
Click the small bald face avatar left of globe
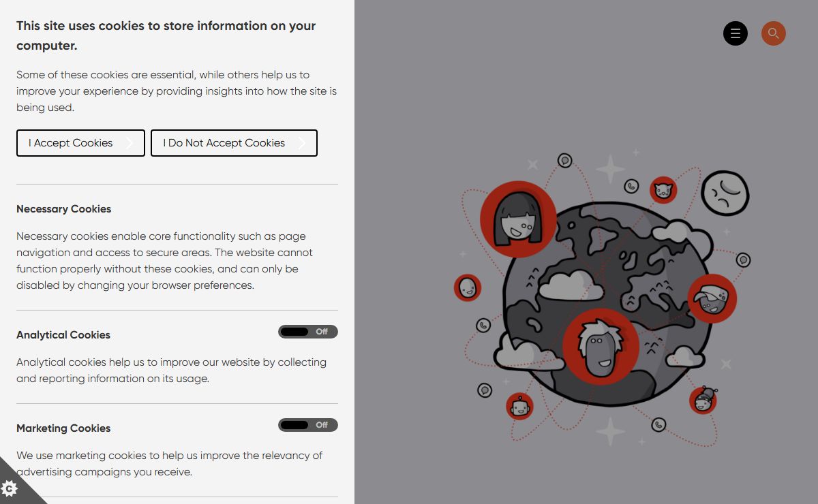[468, 287]
